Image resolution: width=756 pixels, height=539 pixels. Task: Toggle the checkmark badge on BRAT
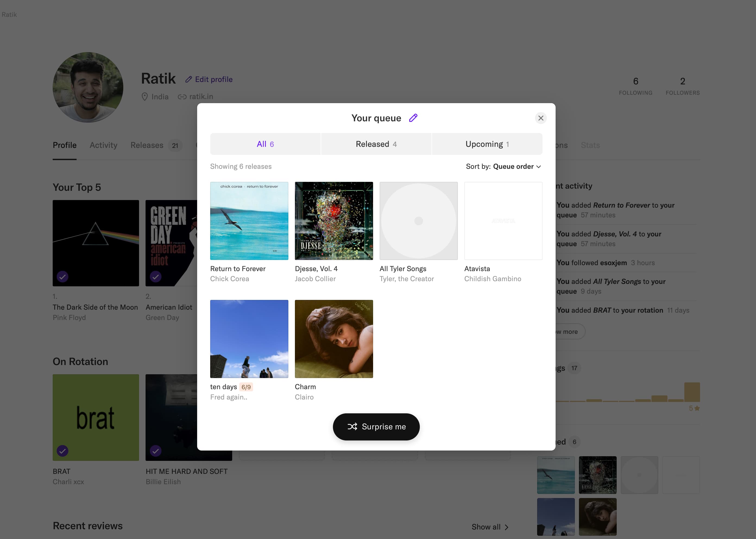(62, 451)
